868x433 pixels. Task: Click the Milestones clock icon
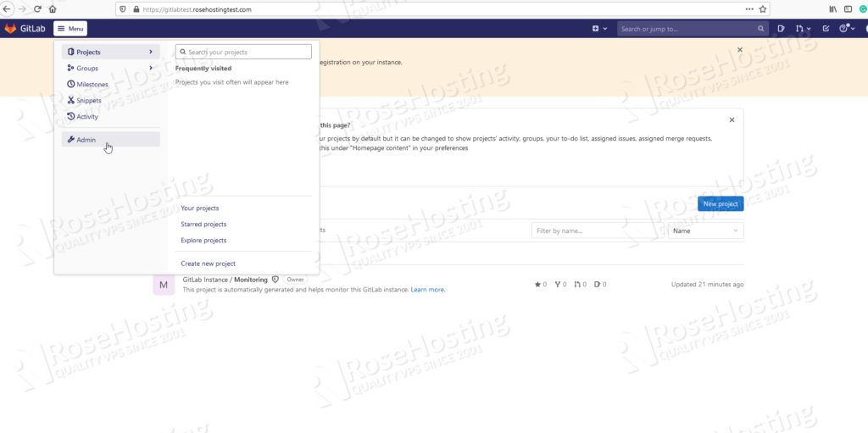tap(71, 84)
